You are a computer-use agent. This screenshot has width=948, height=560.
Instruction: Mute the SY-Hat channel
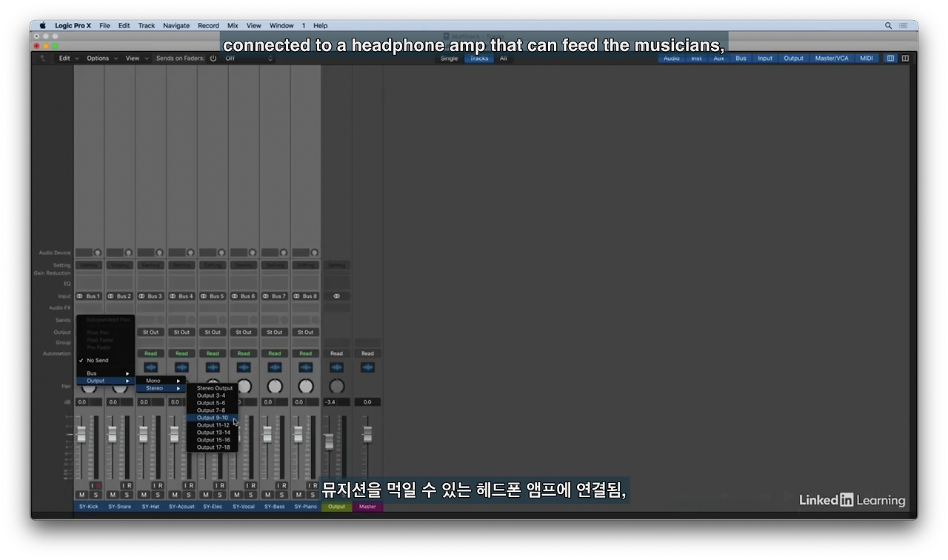tap(144, 495)
